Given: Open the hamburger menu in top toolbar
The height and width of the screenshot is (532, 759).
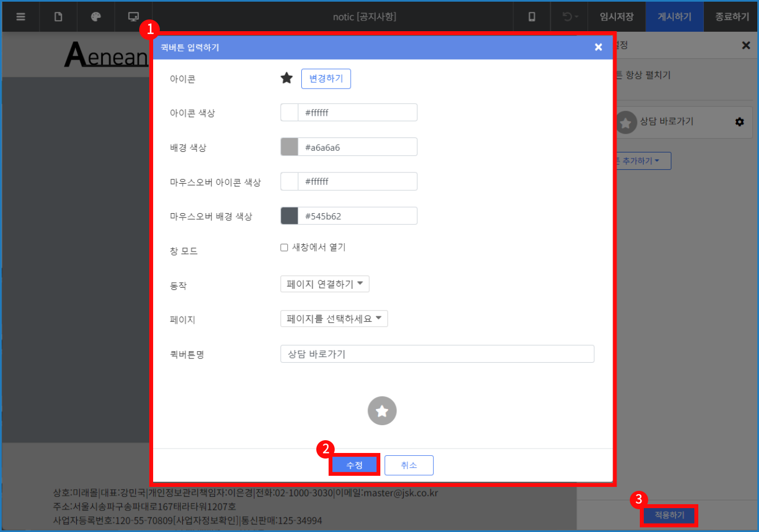Looking at the screenshot, I should (21, 16).
